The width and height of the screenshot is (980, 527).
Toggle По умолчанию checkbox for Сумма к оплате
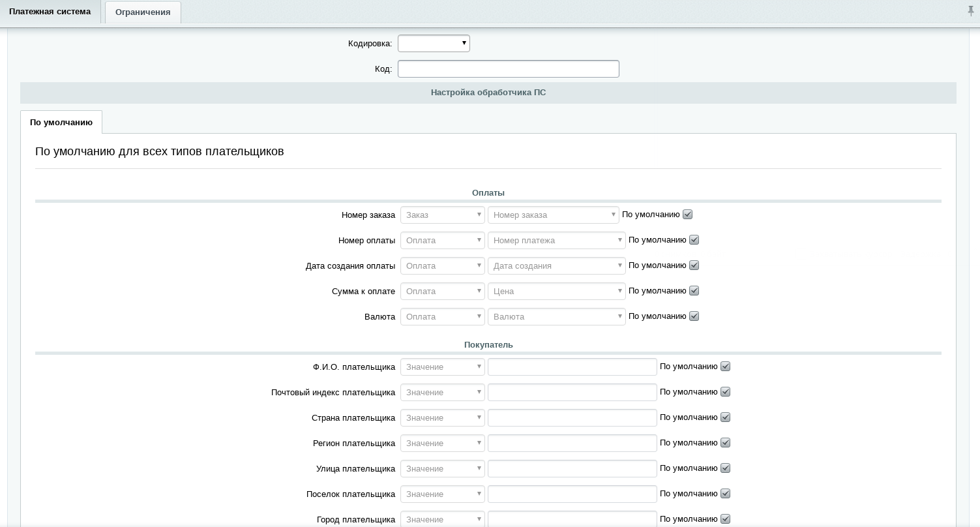(694, 291)
